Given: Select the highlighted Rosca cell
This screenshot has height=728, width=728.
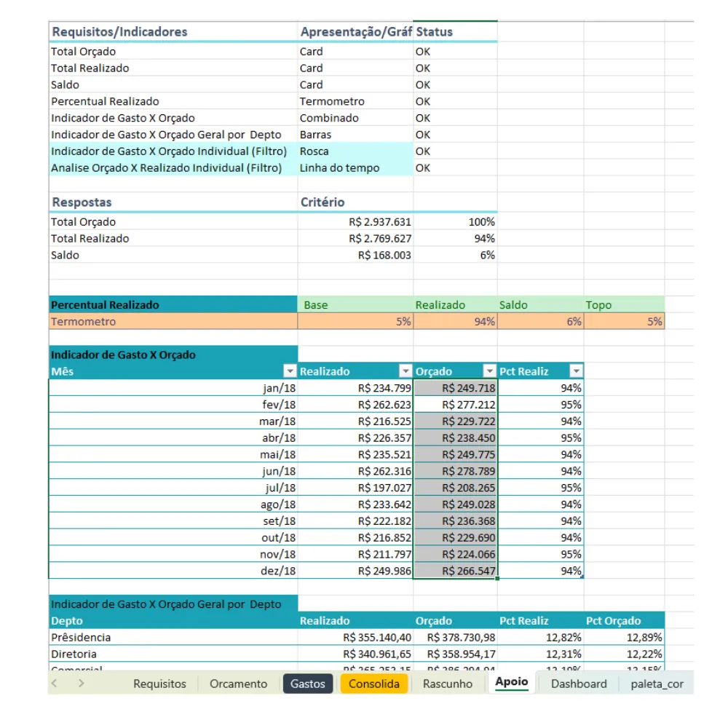Looking at the screenshot, I should pos(355,151).
